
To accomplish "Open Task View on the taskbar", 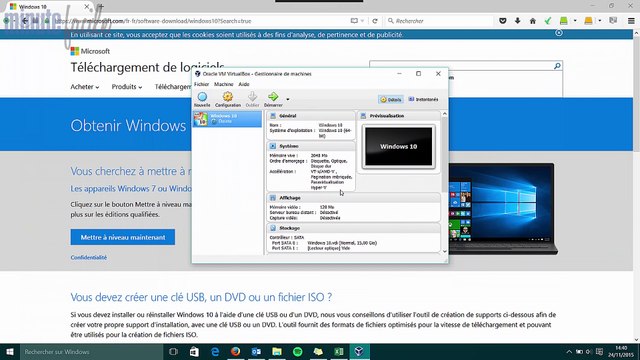I will click(173, 351).
